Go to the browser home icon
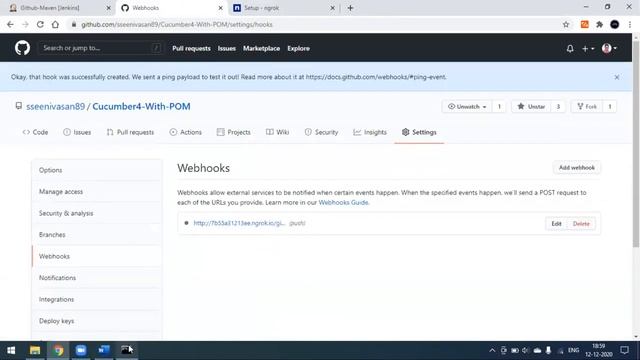The image size is (640, 360). [55, 24]
